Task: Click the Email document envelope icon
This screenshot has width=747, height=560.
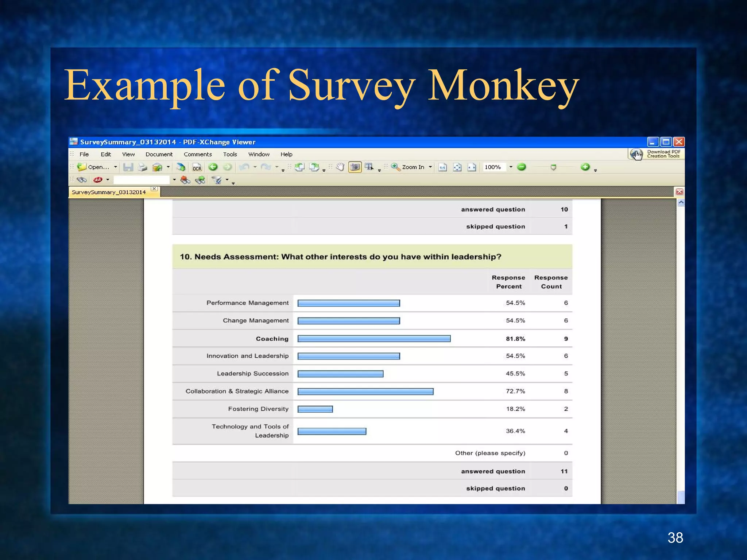Action: [157, 167]
